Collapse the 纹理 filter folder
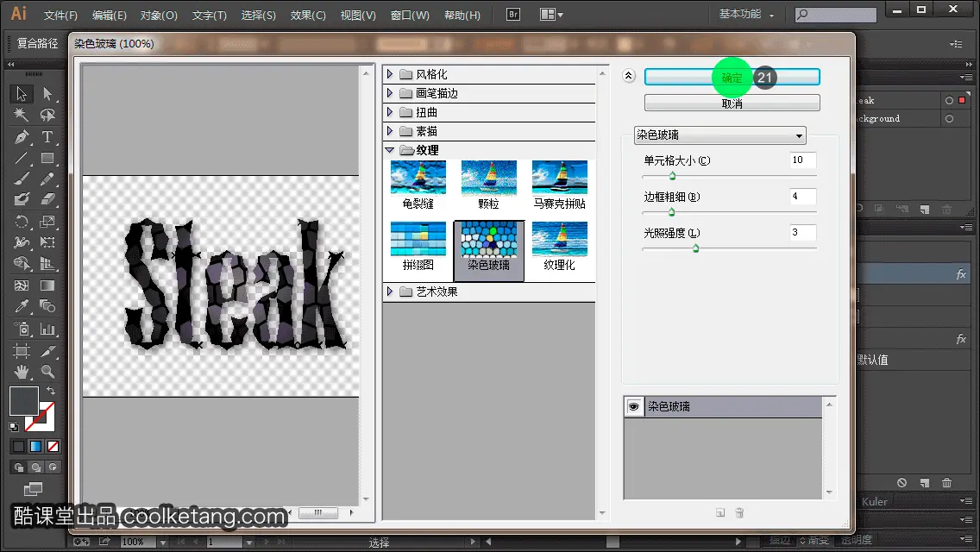980x552 pixels. coord(390,150)
